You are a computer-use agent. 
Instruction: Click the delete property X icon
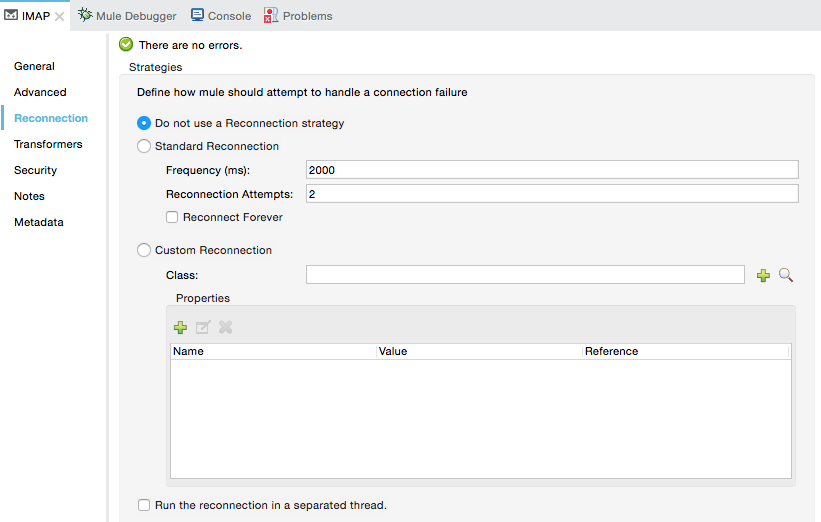click(226, 327)
